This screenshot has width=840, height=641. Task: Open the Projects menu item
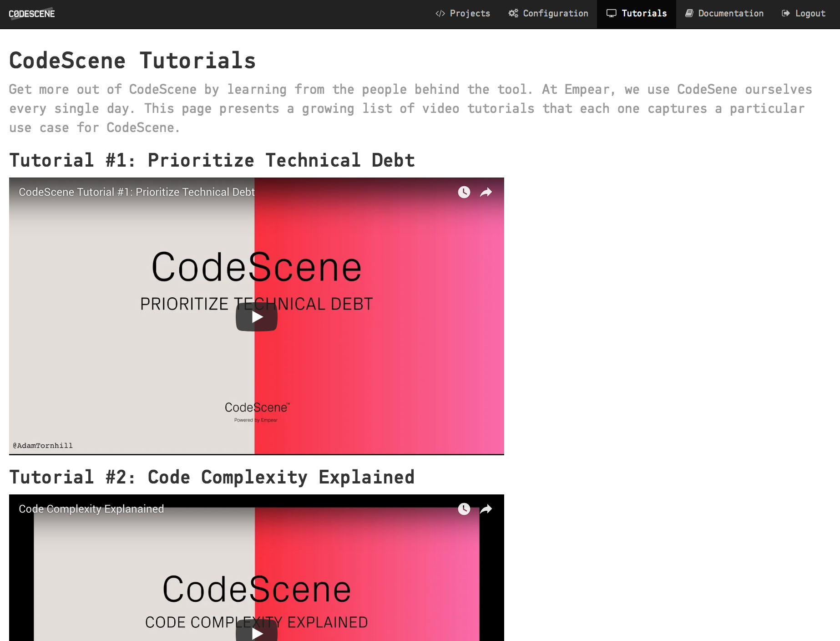(463, 14)
